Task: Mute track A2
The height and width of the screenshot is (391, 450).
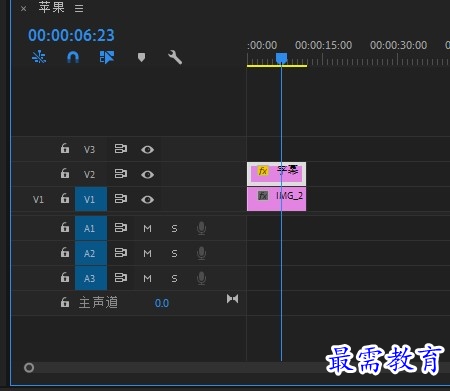Action: coord(147,254)
